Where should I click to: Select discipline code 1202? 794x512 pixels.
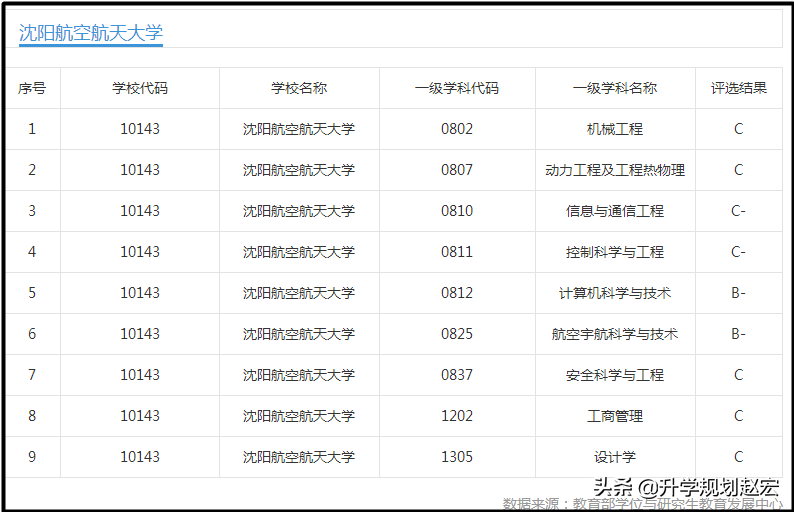[x=457, y=416]
